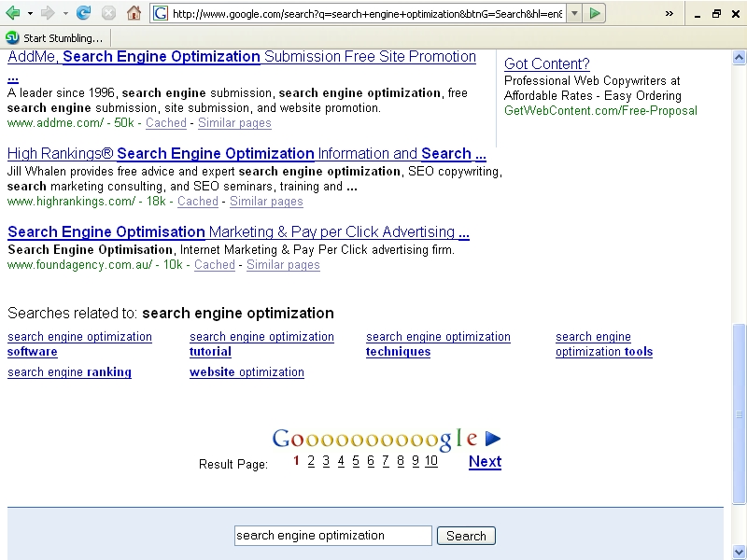Open Search Engine Optimisation Marketing result
Viewport: 747px width, 560px height.
click(239, 231)
